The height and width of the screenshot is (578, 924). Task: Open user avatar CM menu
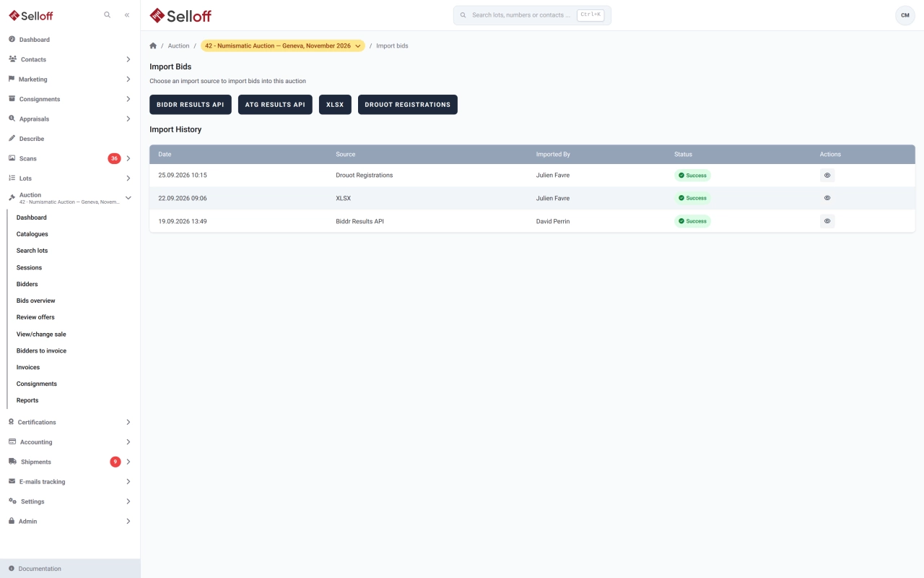pyautogui.click(x=905, y=15)
